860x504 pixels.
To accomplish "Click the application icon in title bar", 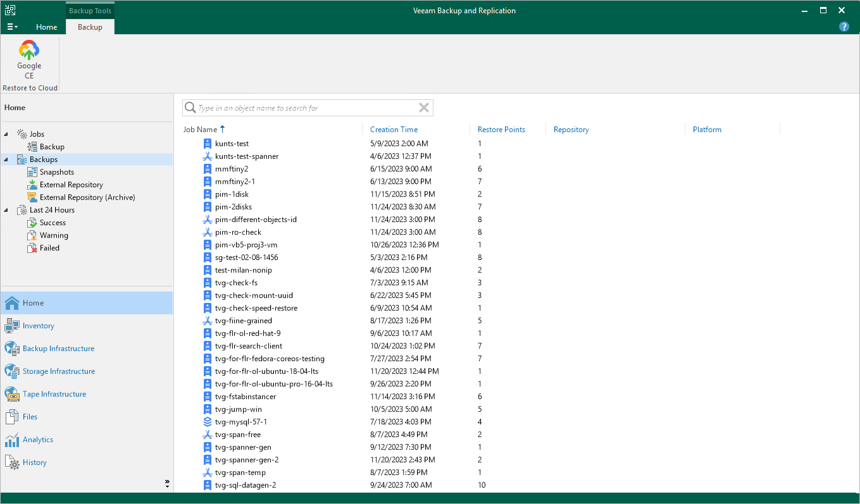I will tap(11, 10).
